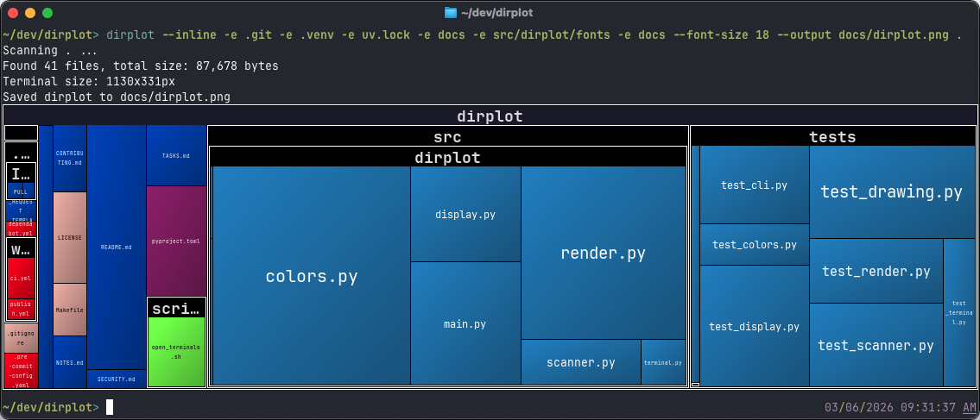Screen dimensions: 980x420
Task: Click the small terminal.py tile
Action: click(x=663, y=362)
